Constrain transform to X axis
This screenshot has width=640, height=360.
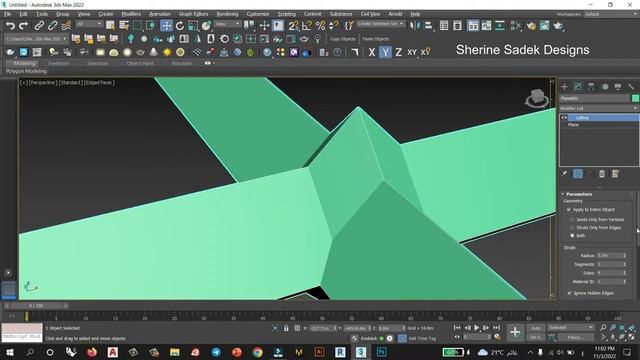(x=371, y=52)
